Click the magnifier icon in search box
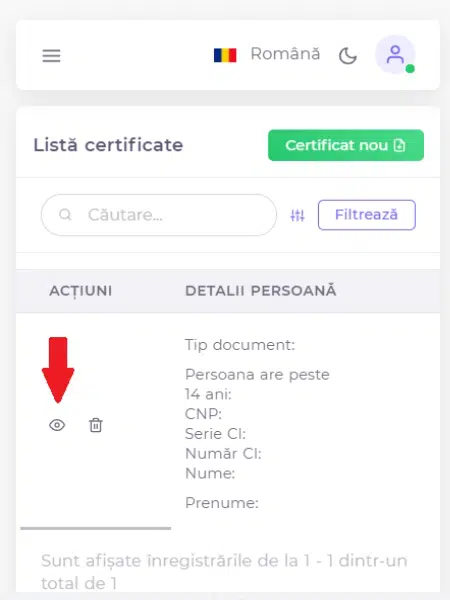Image resolution: width=450 pixels, height=600 pixels. point(65,215)
